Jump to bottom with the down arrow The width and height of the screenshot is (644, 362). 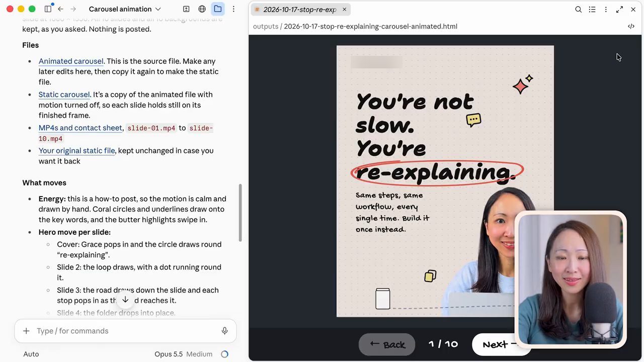pyautogui.click(x=125, y=300)
